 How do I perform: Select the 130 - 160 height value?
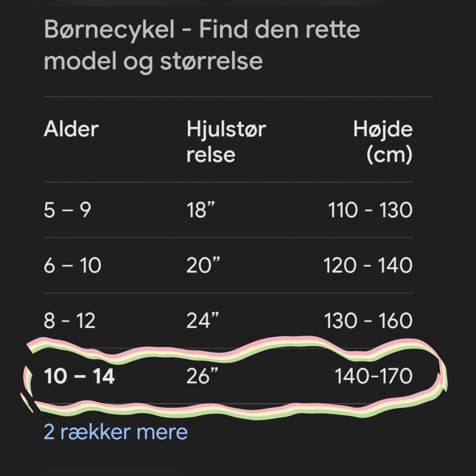pyautogui.click(x=368, y=321)
